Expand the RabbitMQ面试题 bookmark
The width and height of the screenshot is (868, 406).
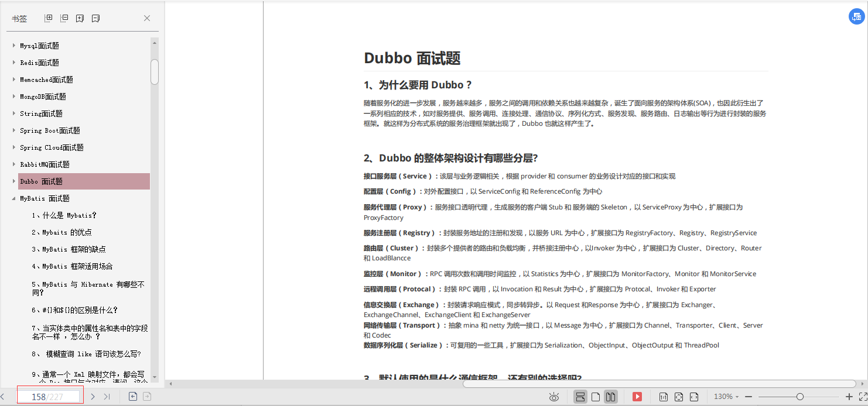pyautogui.click(x=14, y=164)
